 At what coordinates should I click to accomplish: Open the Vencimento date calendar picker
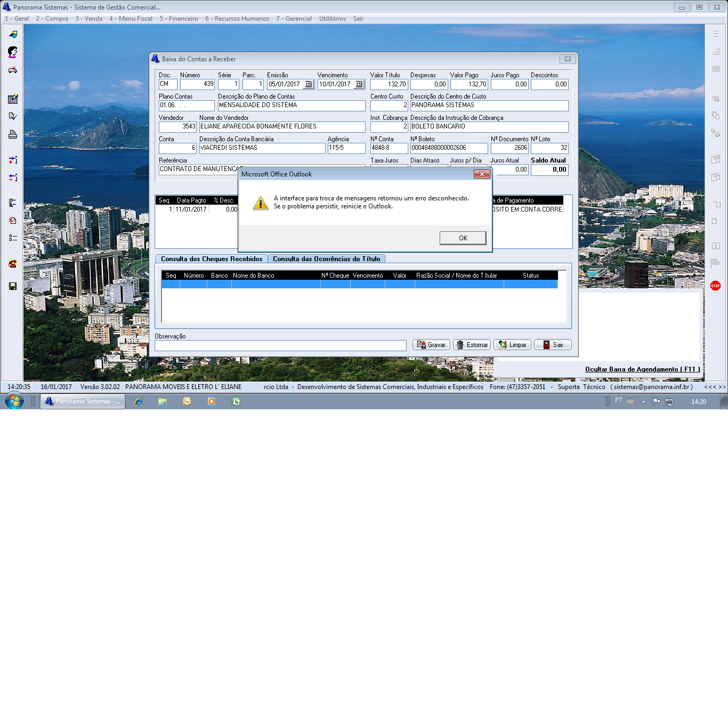pyautogui.click(x=359, y=84)
